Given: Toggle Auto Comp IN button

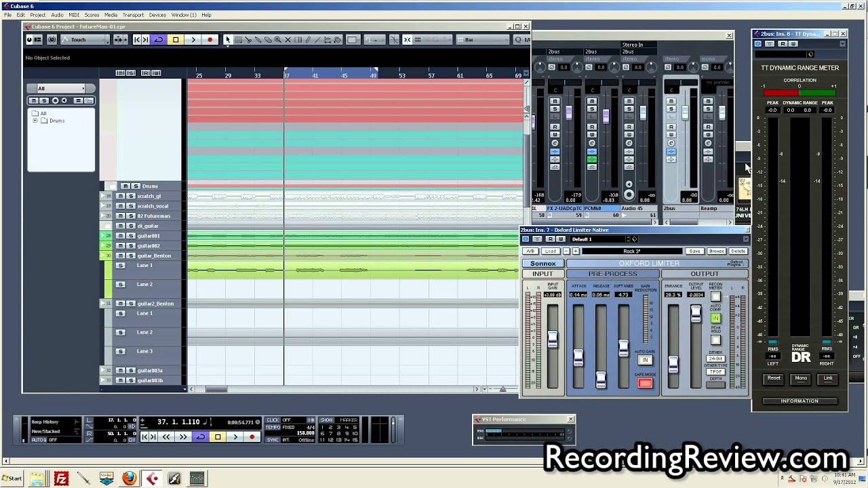Looking at the screenshot, I should 715,318.
